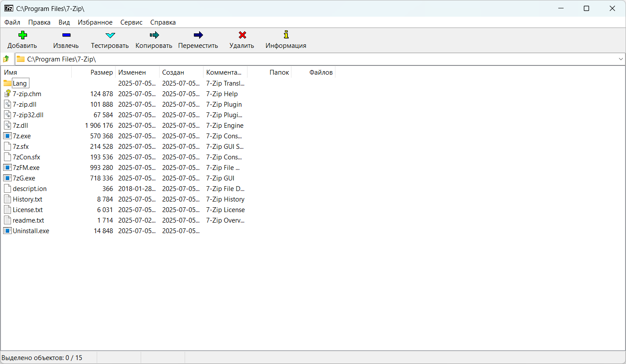
Task: Select the 7zFM.exe file
Action: 26,168
